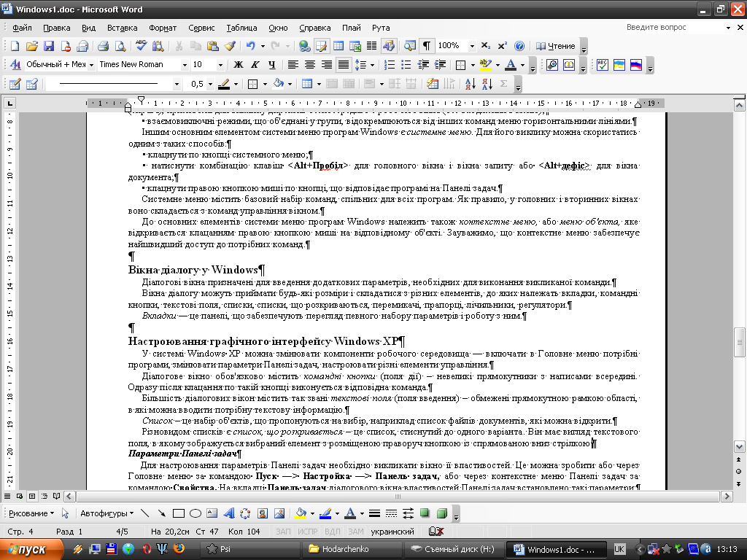This screenshot has width=747, height=560.
Task: Save the document with the floppy icon
Action: [49, 46]
